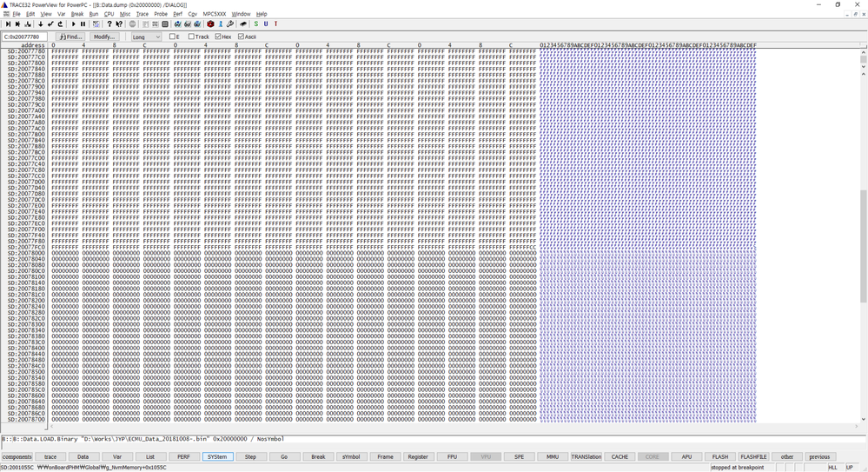Click the red T toolbar icon
The width and height of the screenshot is (868, 472).
pos(275,23)
